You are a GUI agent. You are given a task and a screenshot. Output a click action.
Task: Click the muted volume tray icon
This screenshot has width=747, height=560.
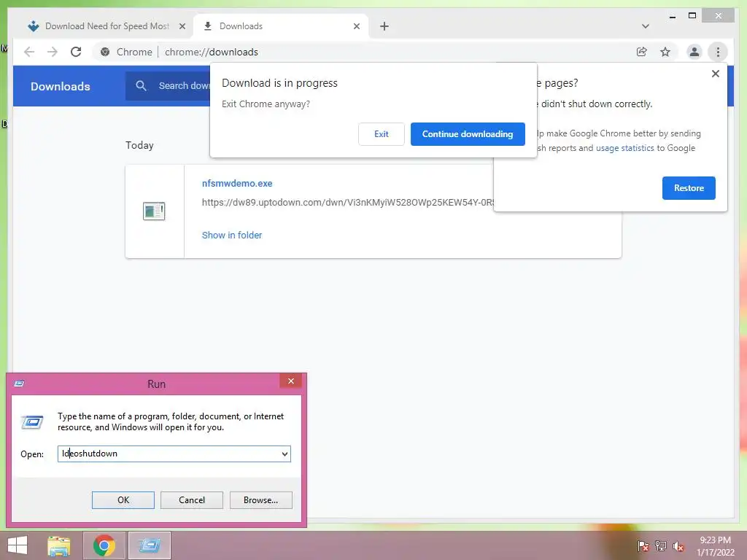678,545
